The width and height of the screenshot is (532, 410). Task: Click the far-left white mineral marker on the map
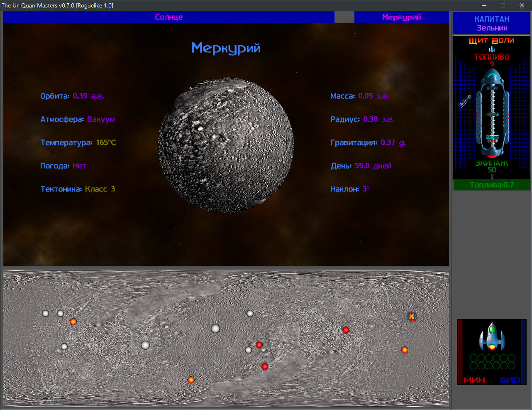(x=46, y=313)
